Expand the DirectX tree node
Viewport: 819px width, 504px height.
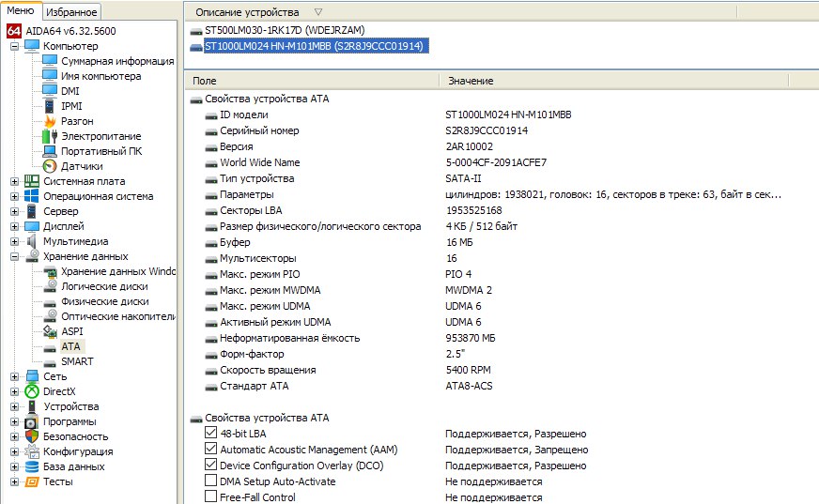coord(15,391)
